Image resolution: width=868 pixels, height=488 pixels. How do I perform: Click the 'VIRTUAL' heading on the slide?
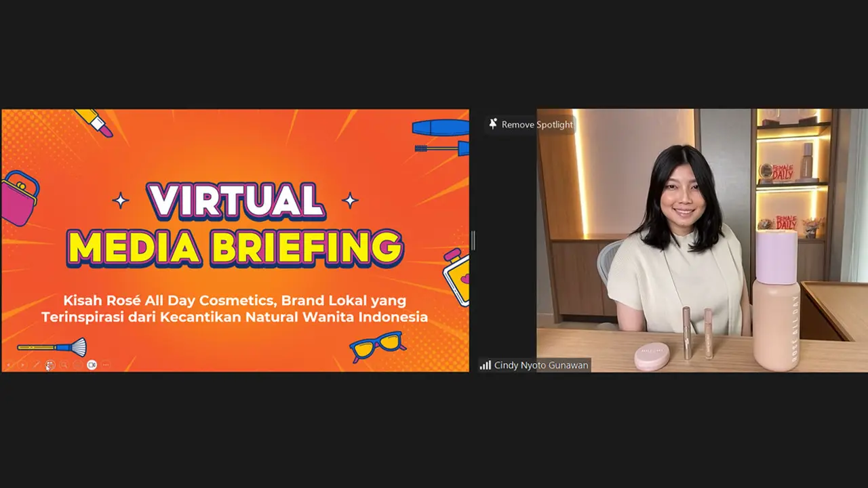pyautogui.click(x=235, y=200)
